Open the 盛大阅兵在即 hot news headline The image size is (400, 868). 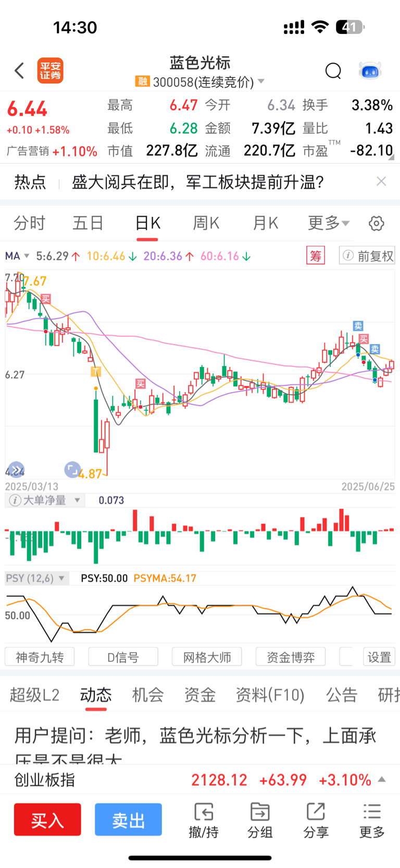click(198, 182)
